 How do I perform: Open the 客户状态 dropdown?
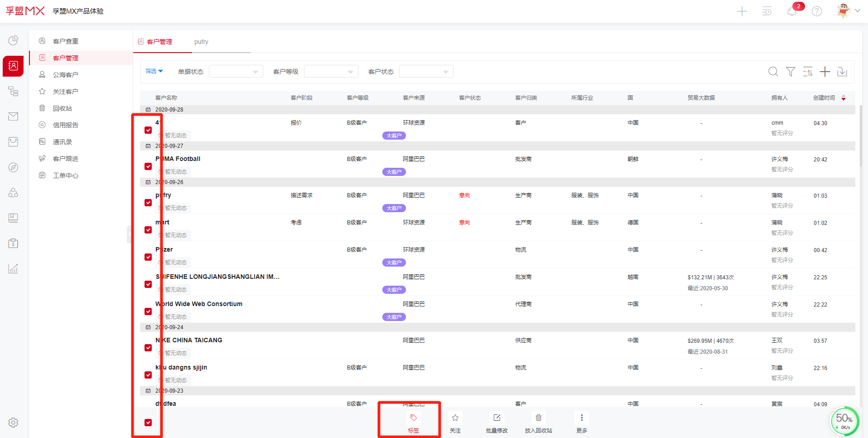(x=426, y=72)
